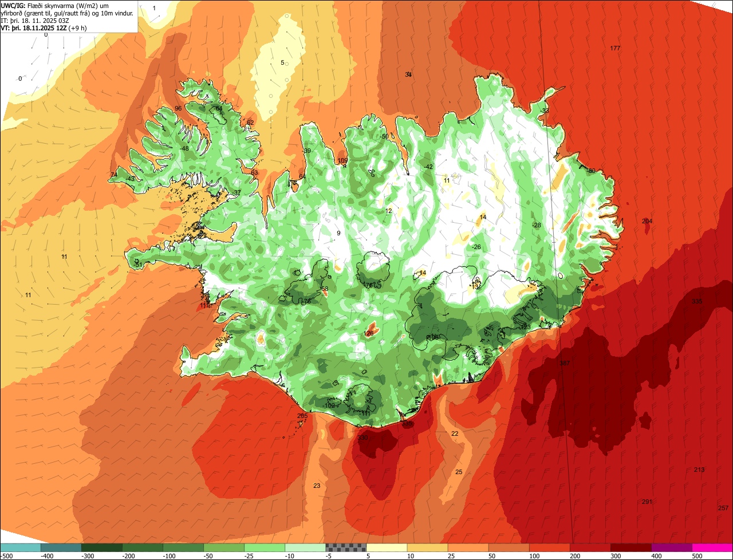Image resolution: width=733 pixels, height=560 pixels.
Task: Click the dark teal -400 to -300 legend swatch
Action: pos(61,547)
